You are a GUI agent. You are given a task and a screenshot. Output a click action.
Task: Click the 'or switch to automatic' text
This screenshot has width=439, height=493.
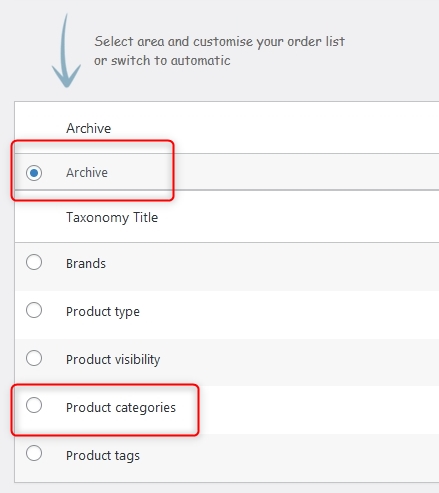162,61
